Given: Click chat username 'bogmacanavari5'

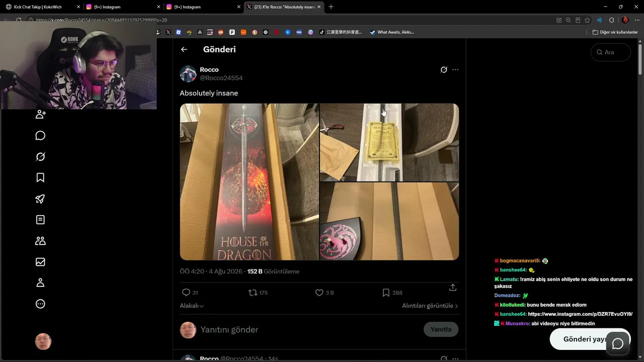Looking at the screenshot, I should [520, 261].
